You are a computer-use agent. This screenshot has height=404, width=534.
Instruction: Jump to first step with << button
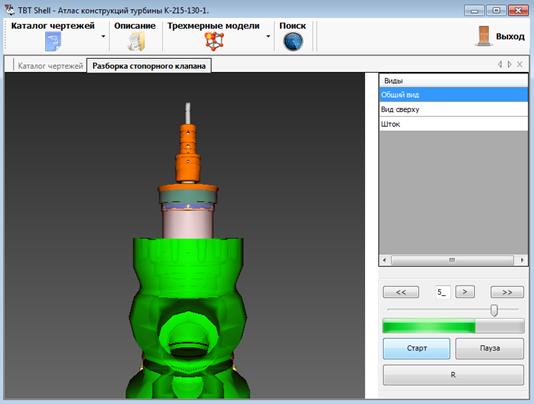(401, 292)
